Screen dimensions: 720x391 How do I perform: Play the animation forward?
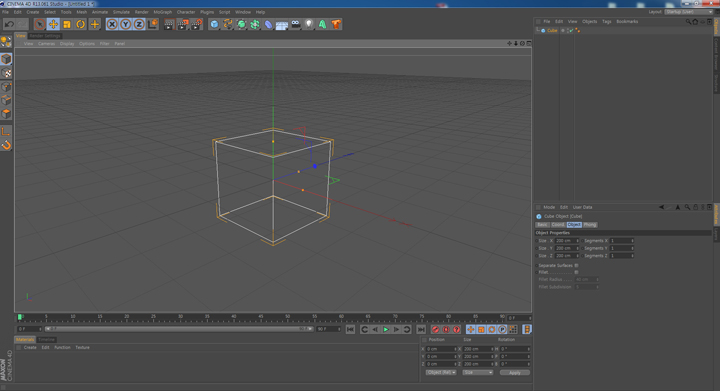pos(386,330)
